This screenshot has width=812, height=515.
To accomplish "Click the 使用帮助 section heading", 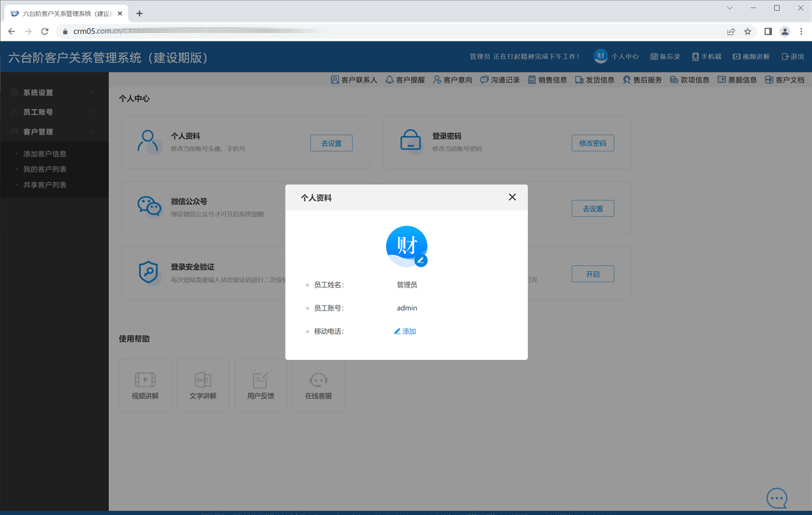I will [x=134, y=339].
